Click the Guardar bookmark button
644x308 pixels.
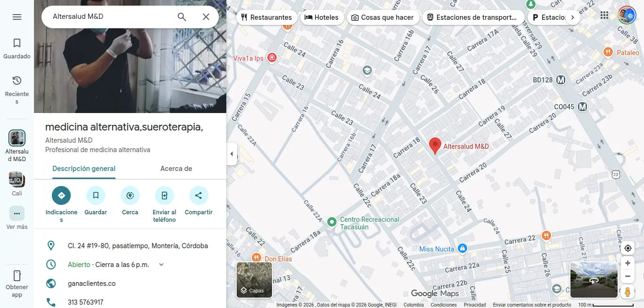[x=96, y=195]
